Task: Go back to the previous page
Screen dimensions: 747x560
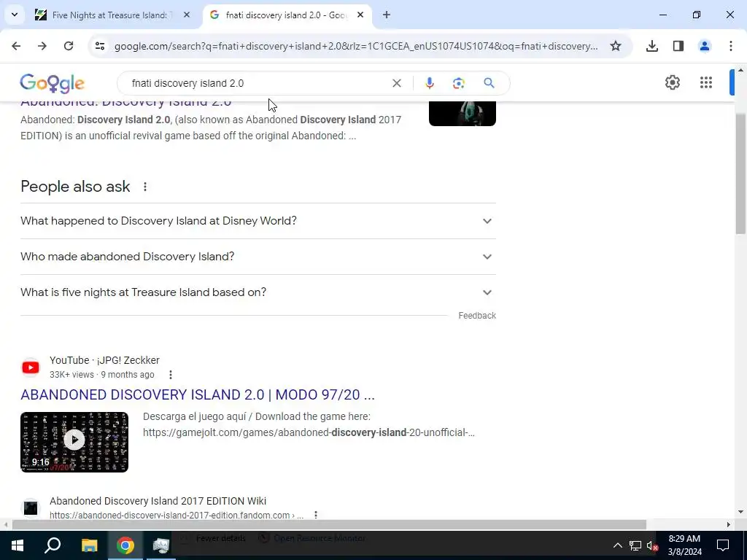Action: 16,46
